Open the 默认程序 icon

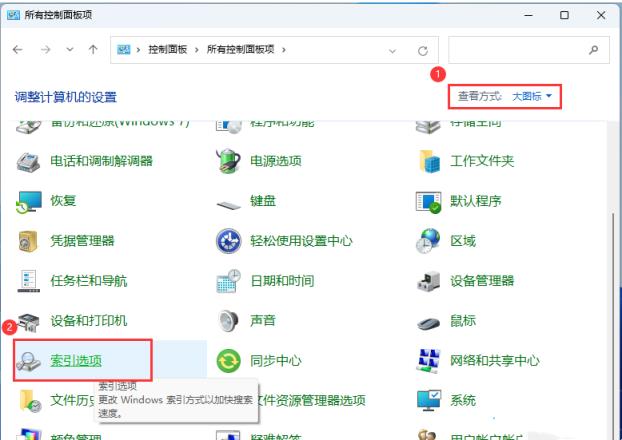click(428, 202)
